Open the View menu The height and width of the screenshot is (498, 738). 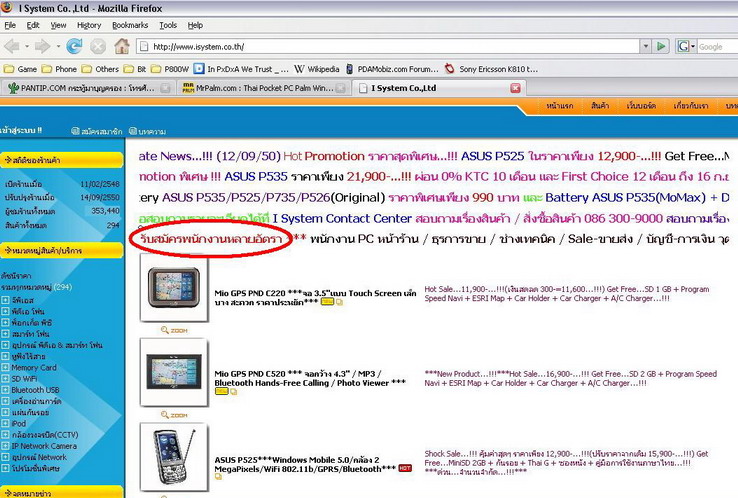click(x=58, y=25)
